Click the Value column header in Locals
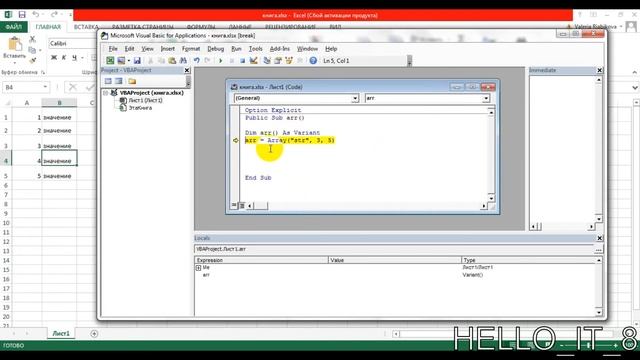The height and width of the screenshot is (360, 640). tap(395, 260)
